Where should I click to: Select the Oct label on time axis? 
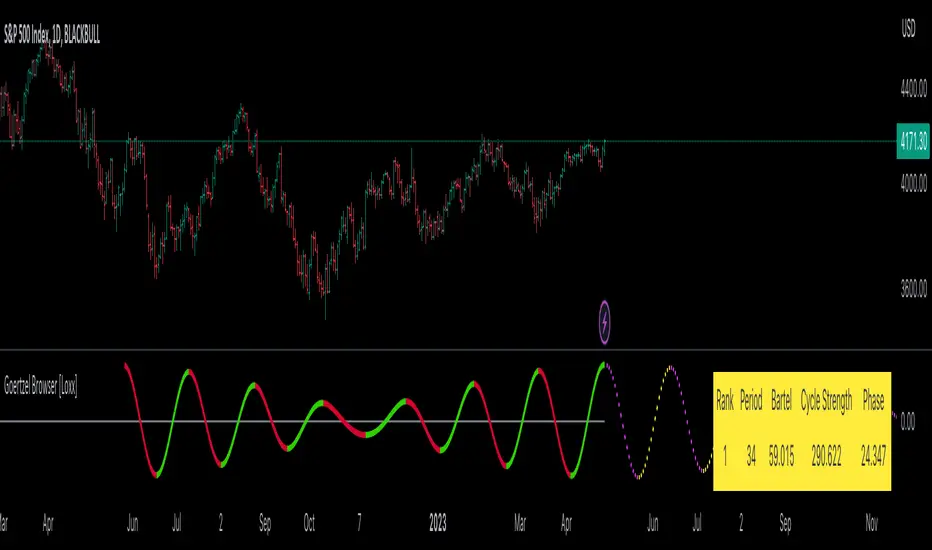309,523
